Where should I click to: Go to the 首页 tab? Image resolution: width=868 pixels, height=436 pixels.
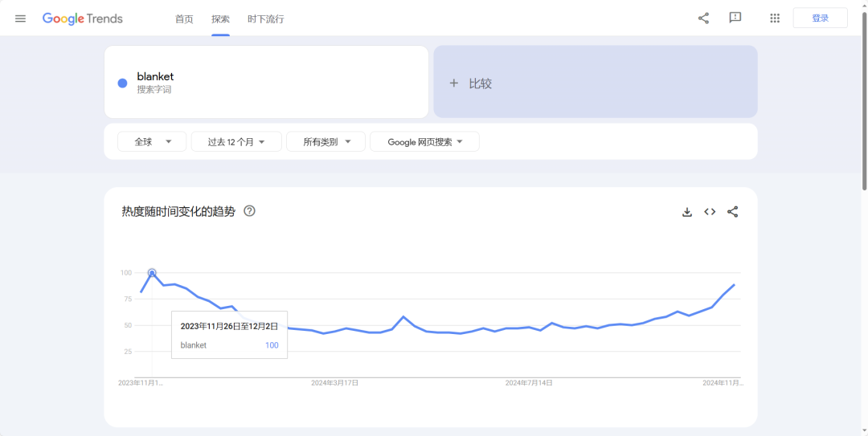tap(184, 19)
